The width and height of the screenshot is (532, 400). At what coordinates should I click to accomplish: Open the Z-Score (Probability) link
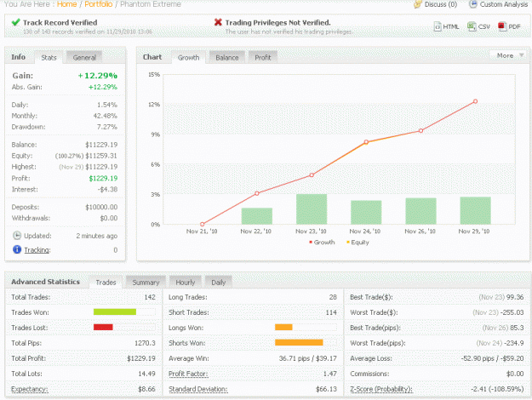tap(381, 389)
